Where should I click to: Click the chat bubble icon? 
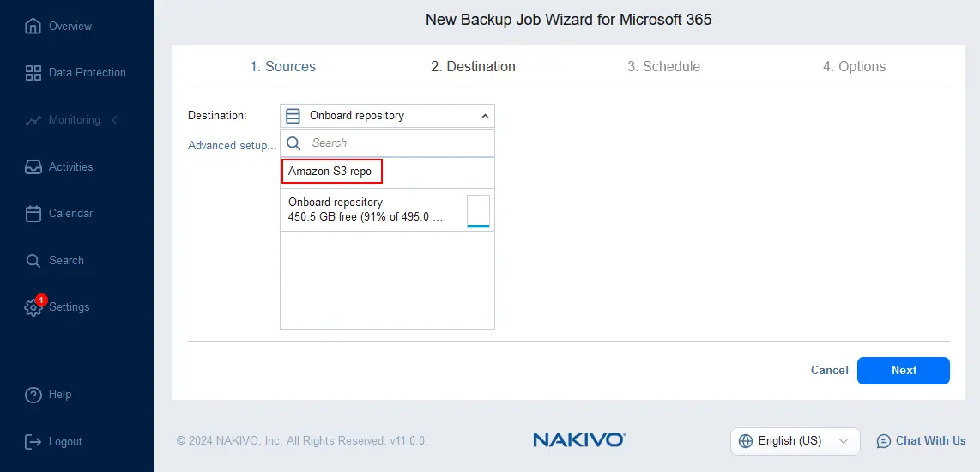point(884,441)
